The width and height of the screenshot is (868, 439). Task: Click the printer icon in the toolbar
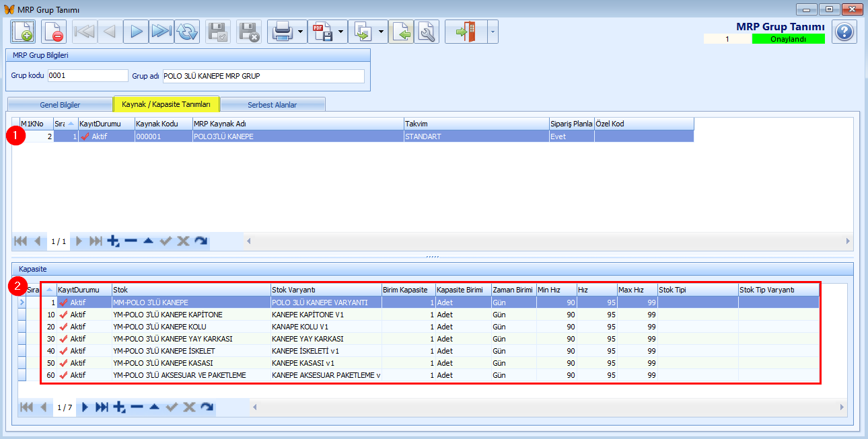pos(281,32)
